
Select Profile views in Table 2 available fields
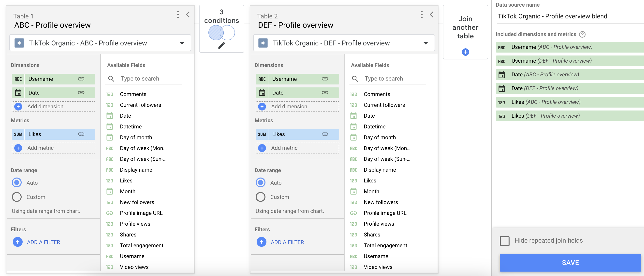click(x=379, y=224)
